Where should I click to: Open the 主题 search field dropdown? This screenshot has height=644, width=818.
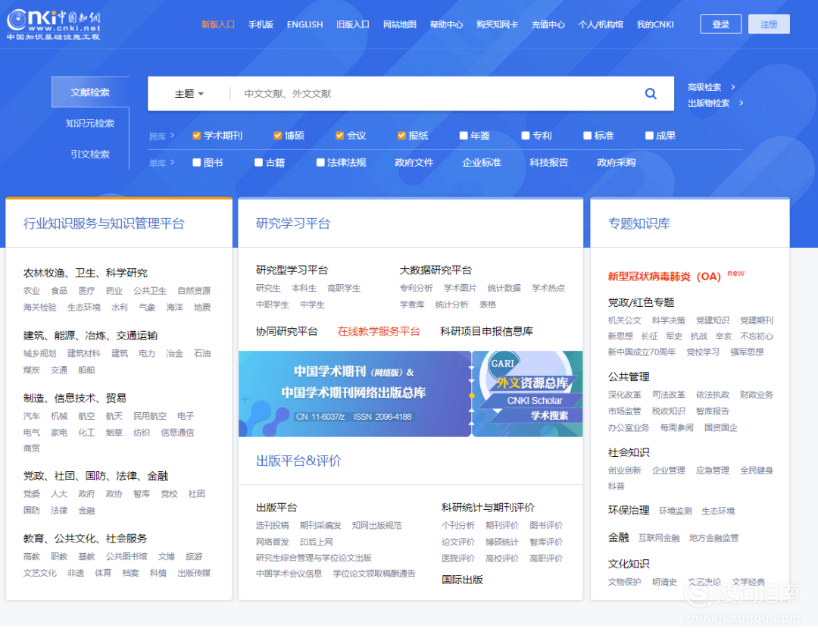(x=189, y=94)
